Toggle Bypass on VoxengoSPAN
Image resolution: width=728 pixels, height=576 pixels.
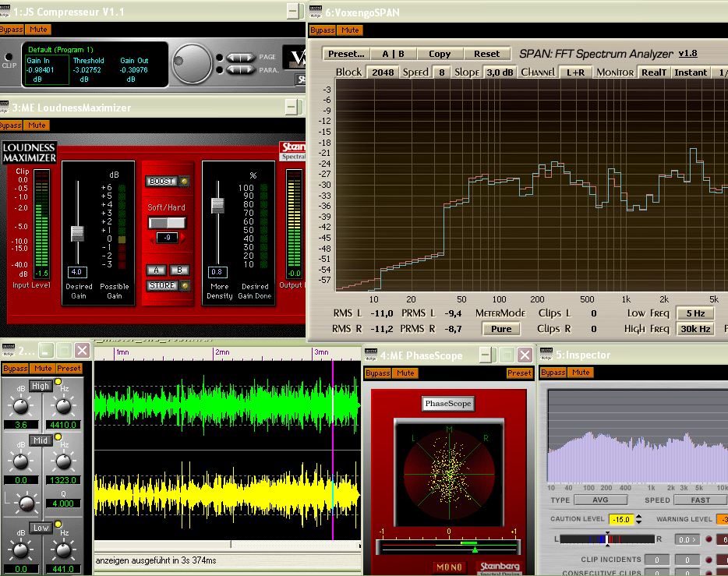click(x=322, y=30)
